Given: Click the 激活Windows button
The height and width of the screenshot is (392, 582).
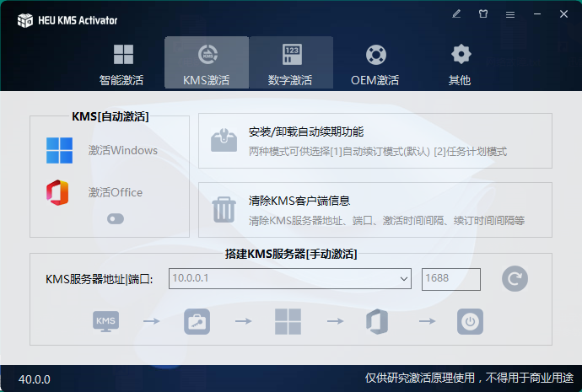Looking at the screenshot, I should 101,150.
